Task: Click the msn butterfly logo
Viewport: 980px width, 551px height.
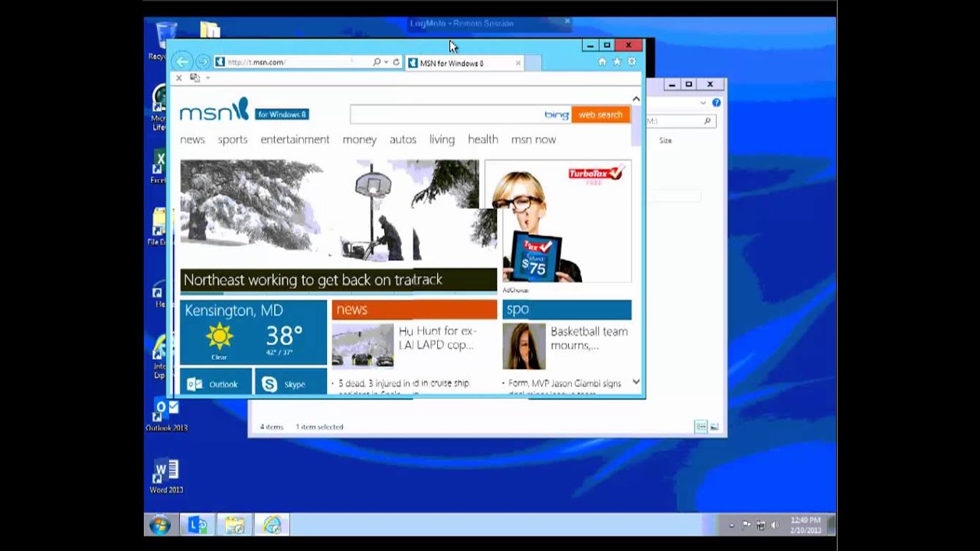Action: (214, 109)
